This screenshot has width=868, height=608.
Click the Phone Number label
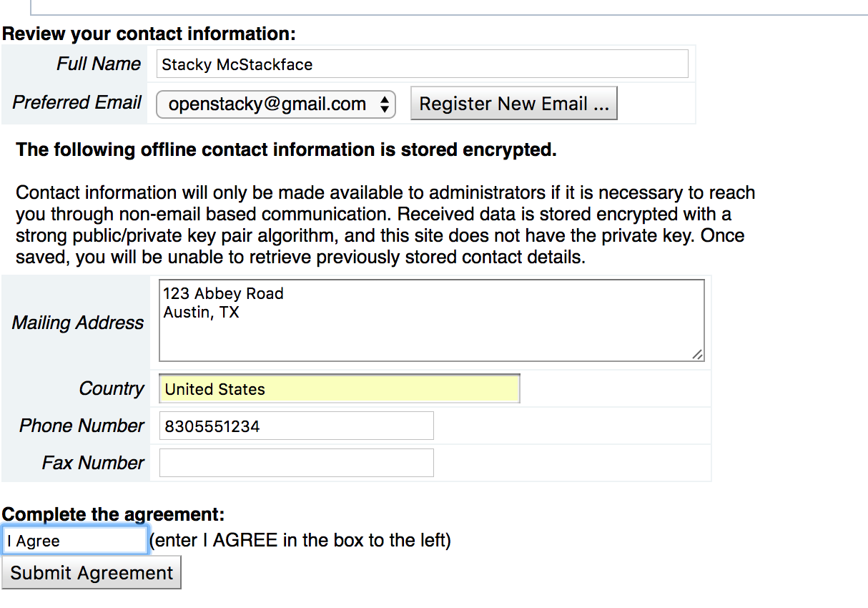tap(82, 426)
